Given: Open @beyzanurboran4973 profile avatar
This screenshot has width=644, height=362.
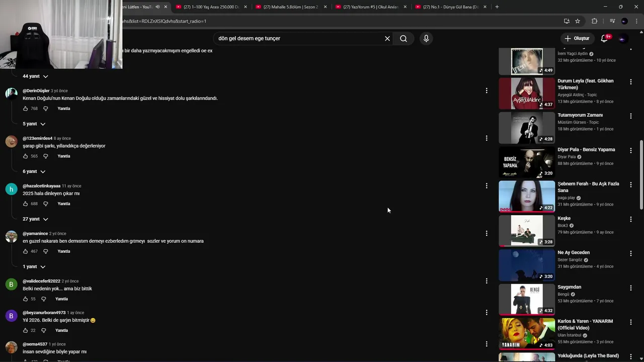Looking at the screenshot, I should (x=11, y=316).
